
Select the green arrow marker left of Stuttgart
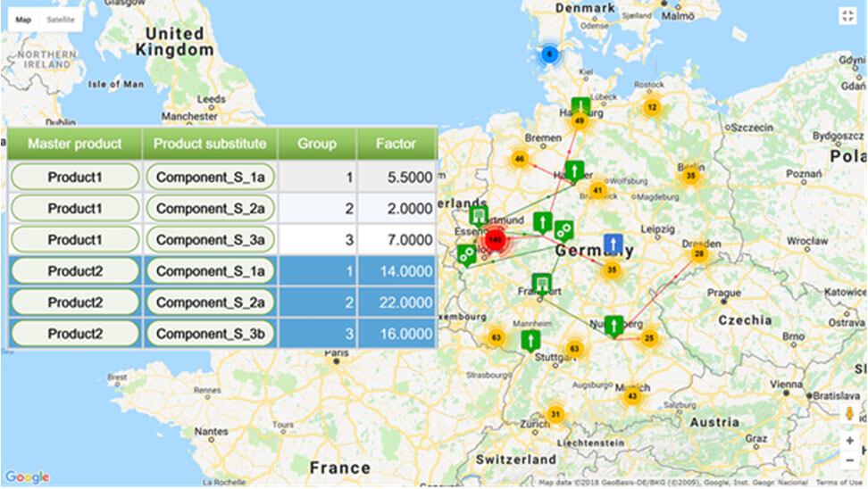click(530, 340)
